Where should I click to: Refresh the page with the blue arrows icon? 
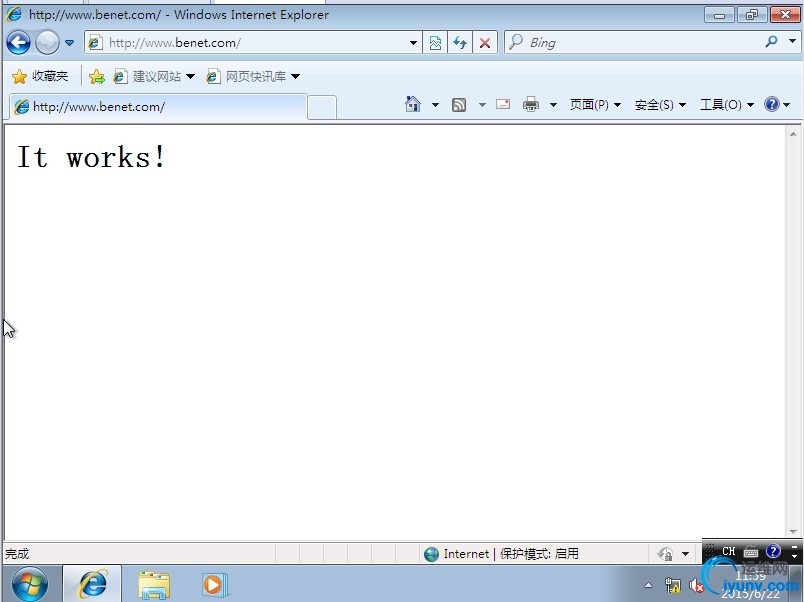460,43
